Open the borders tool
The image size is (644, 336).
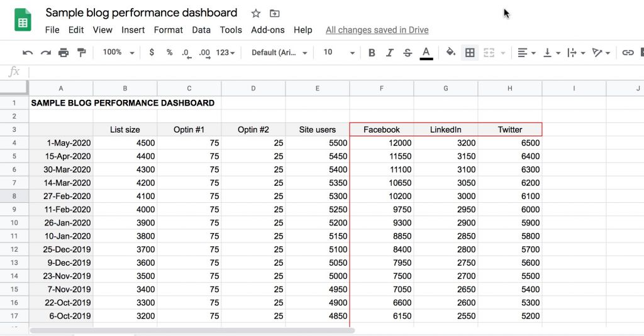pos(470,53)
